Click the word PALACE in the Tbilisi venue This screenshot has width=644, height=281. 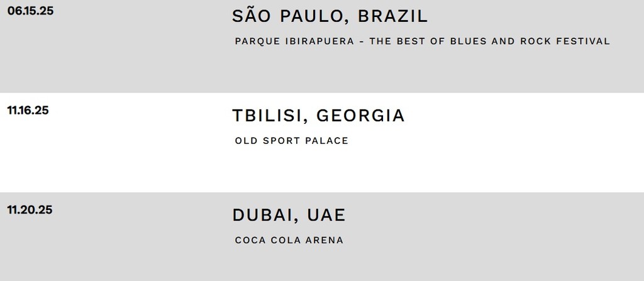[326, 141]
